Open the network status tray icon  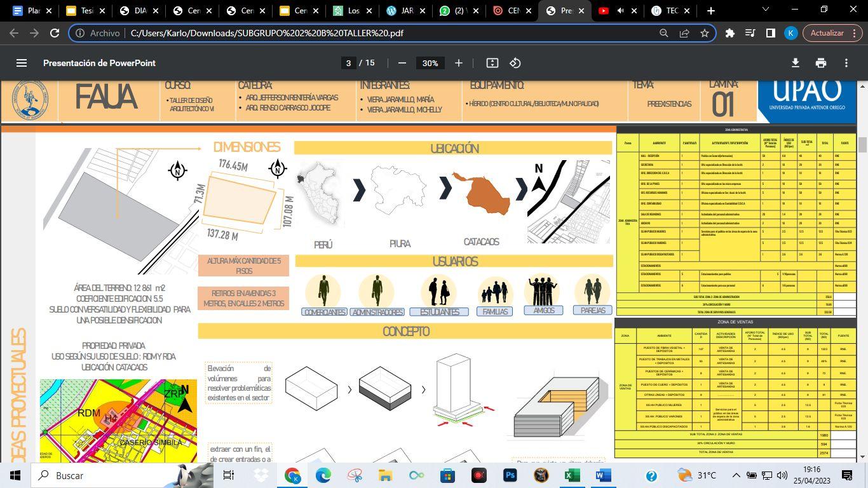point(766,475)
